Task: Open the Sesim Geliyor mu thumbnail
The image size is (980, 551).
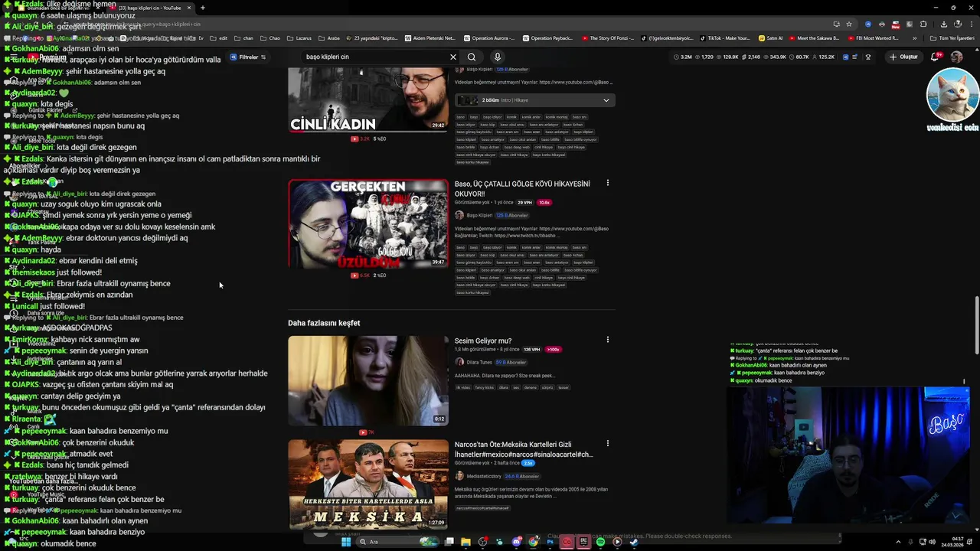Action: tap(368, 380)
